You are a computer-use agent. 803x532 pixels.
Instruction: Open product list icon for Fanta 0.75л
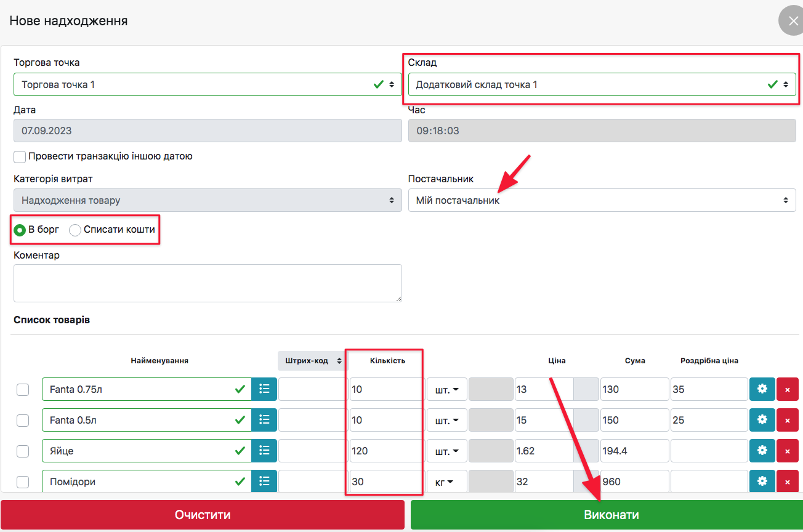pyautogui.click(x=264, y=389)
